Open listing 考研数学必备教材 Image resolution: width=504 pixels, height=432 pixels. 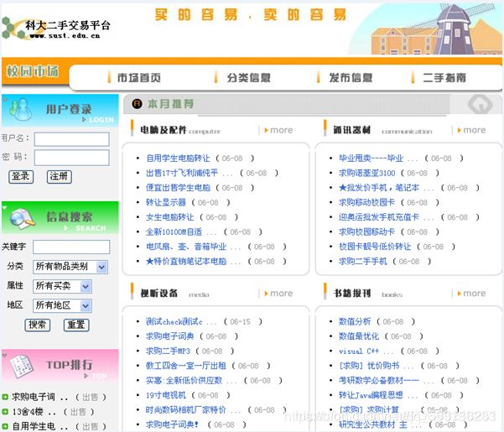coord(379,381)
